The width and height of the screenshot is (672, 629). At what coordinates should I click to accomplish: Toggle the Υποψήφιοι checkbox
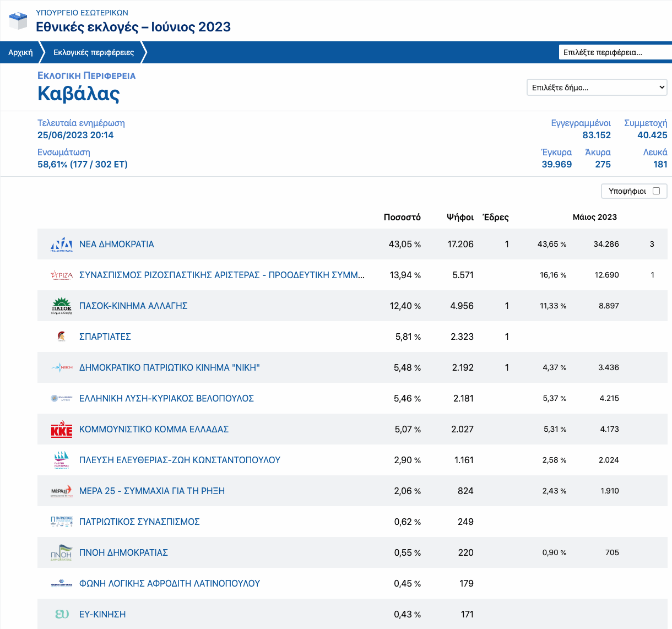pos(656,191)
